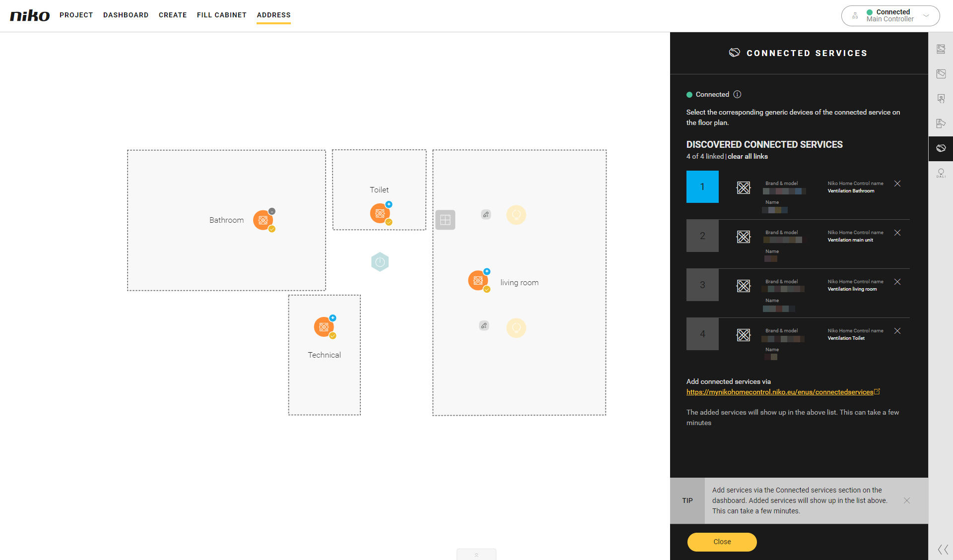
Task: Remove link for Ventilation living room
Action: (897, 282)
